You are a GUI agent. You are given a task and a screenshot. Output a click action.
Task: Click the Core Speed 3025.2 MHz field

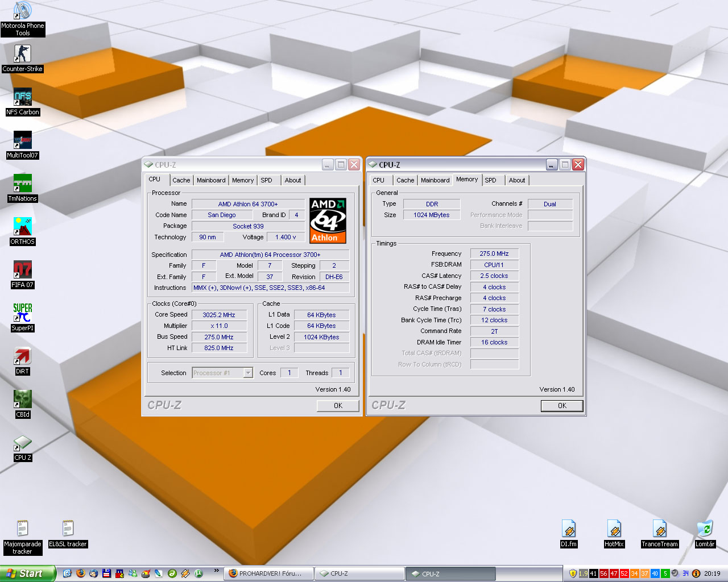(x=219, y=315)
